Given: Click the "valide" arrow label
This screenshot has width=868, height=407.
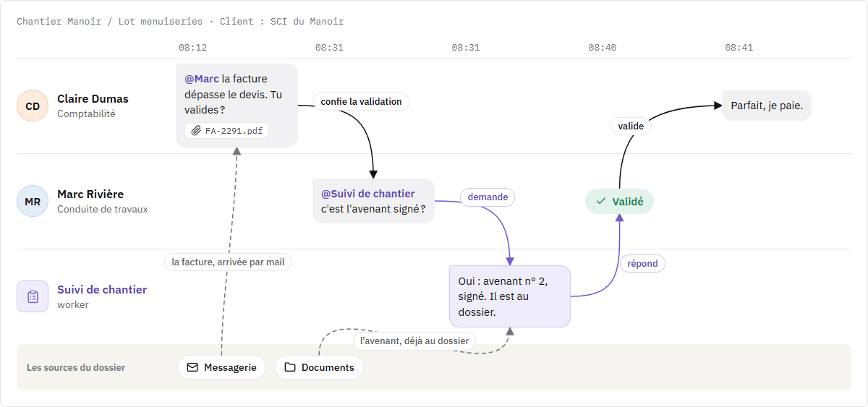Looking at the screenshot, I should click(x=631, y=126).
